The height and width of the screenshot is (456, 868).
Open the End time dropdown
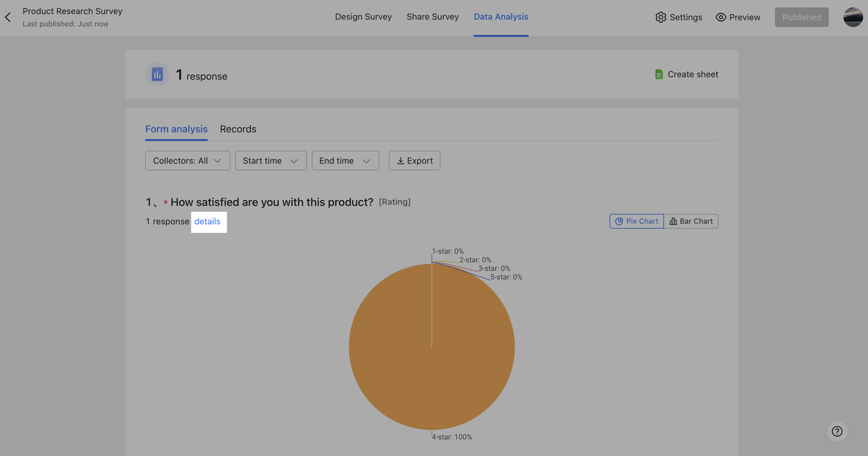(x=345, y=161)
